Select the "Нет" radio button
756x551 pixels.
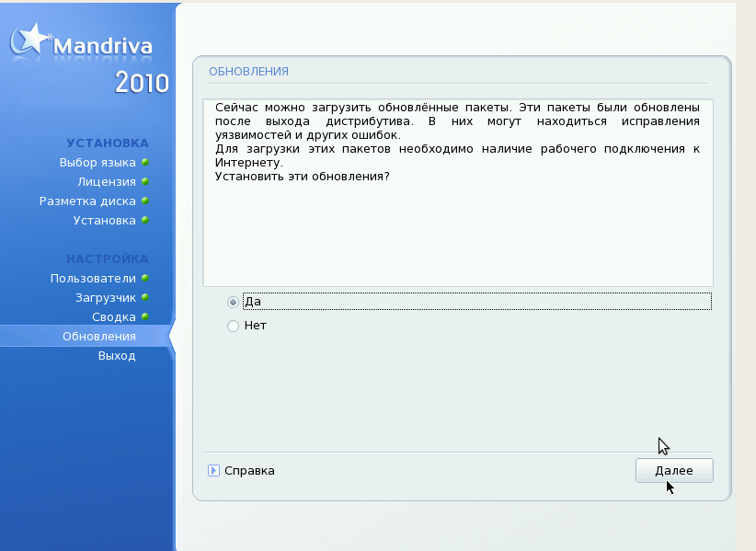pyautogui.click(x=233, y=327)
